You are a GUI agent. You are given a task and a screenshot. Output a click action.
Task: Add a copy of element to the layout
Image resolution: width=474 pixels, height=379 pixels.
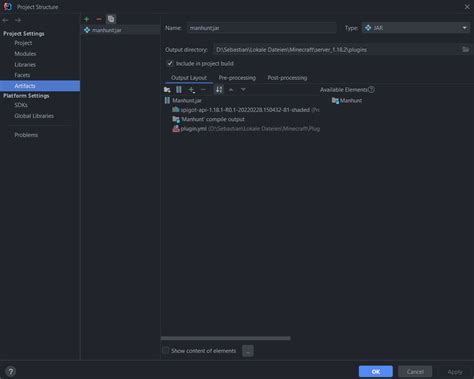click(192, 90)
